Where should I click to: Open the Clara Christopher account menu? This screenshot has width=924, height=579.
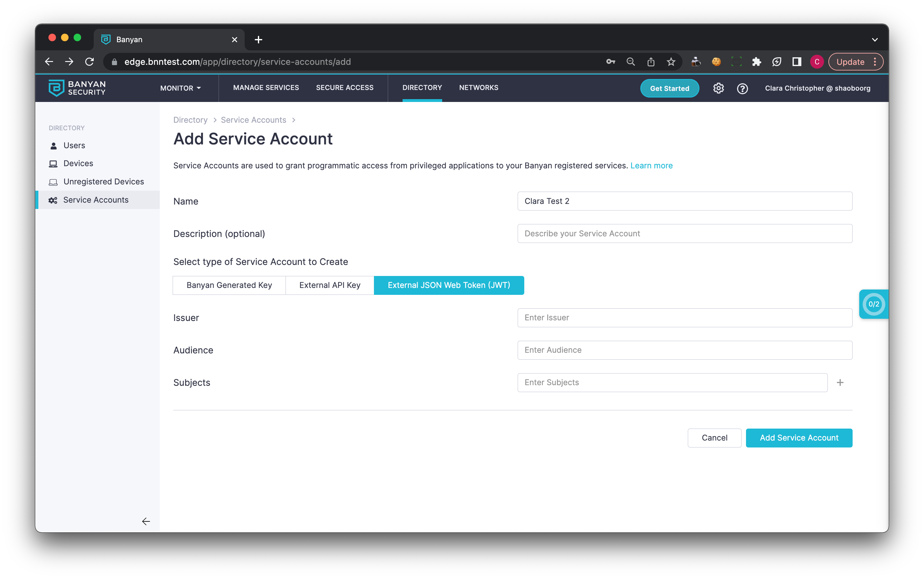point(817,88)
